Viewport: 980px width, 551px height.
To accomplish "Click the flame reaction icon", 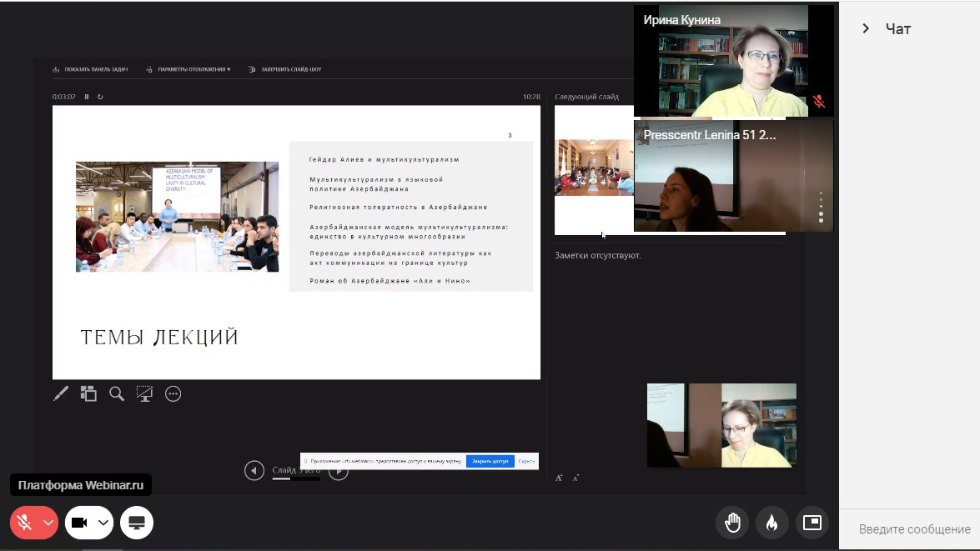I will (771, 523).
